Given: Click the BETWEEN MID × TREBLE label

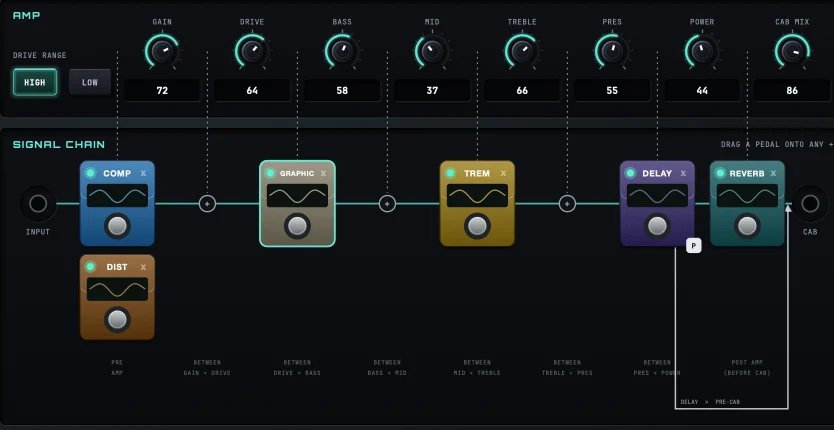Looking at the screenshot, I should click(477, 368).
